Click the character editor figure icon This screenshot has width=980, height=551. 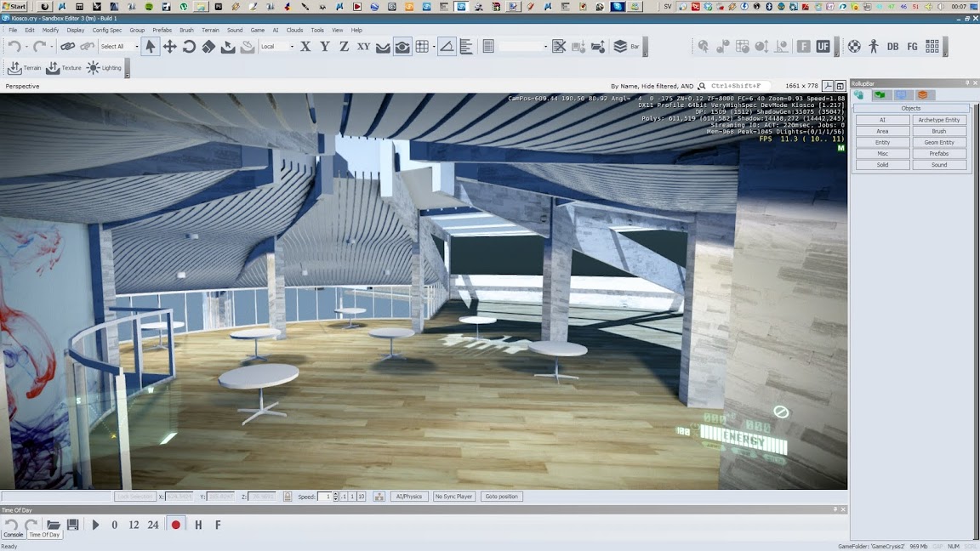pyautogui.click(x=873, y=47)
